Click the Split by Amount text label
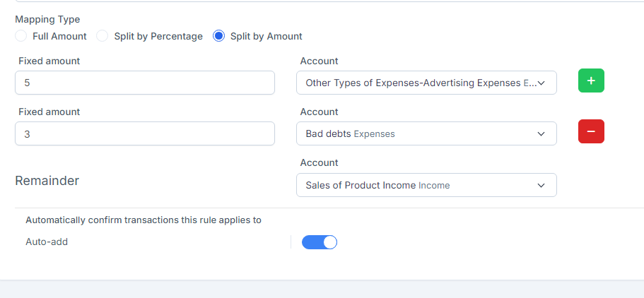644x298 pixels. pos(266,36)
